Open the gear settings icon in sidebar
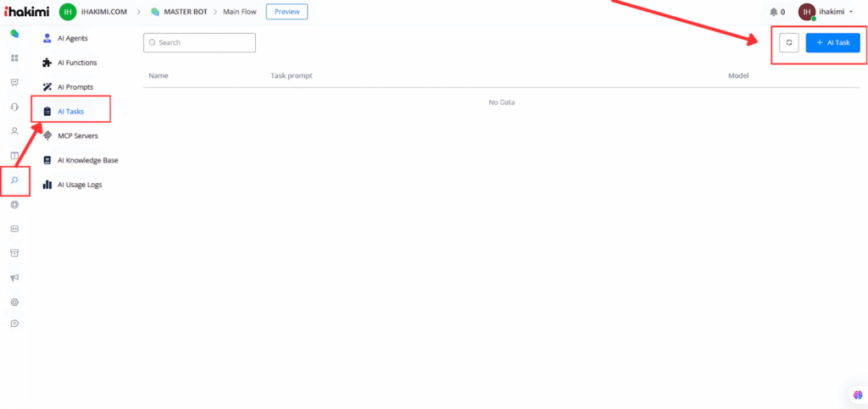Image resolution: width=868 pixels, height=409 pixels. click(14, 301)
